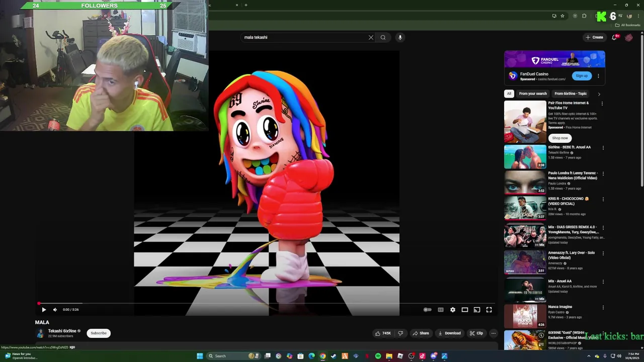
Task: Open Discord from the taskbar
Action: 434,356
